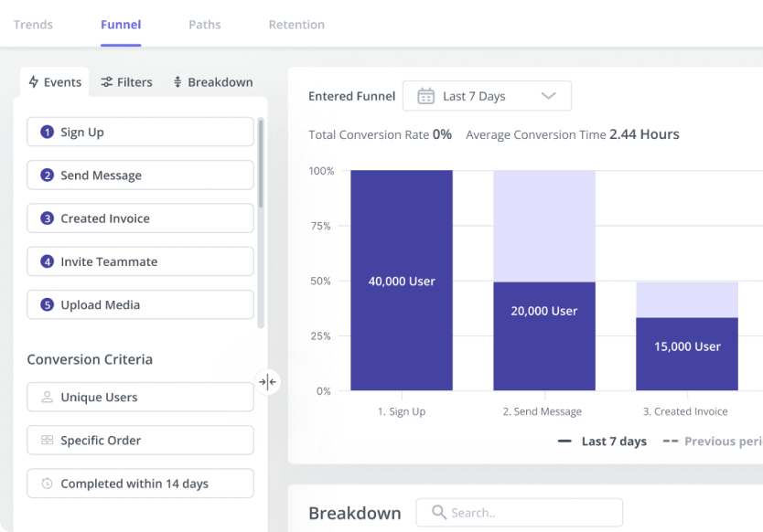Switch to the Trends tab
Screen dimensions: 763x532
(33, 25)
